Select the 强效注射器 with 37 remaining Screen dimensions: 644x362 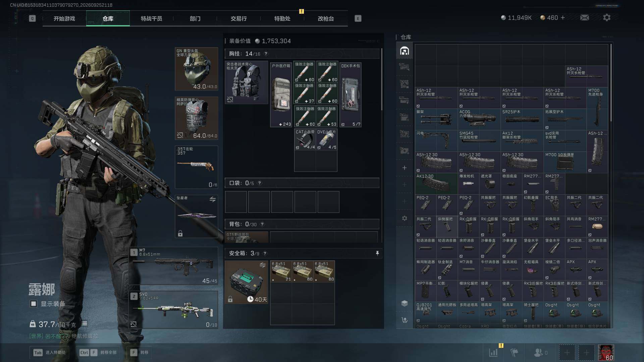pos(304,93)
